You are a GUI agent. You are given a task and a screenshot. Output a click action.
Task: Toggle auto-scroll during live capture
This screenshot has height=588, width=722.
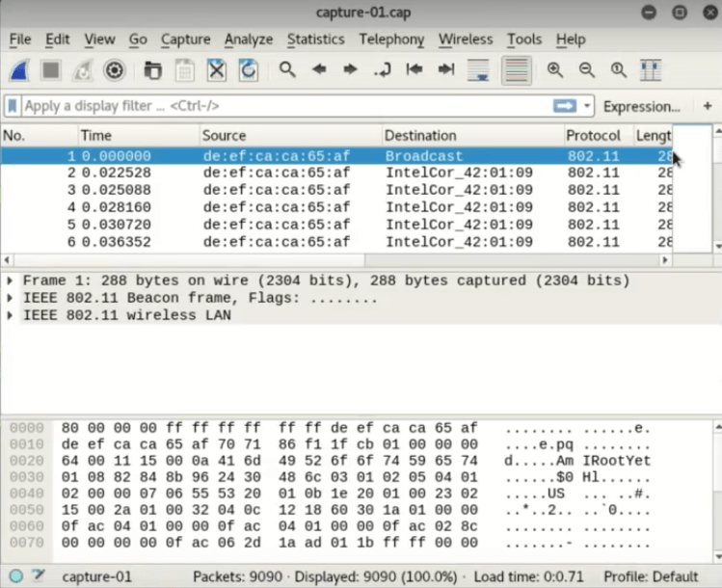coord(478,70)
